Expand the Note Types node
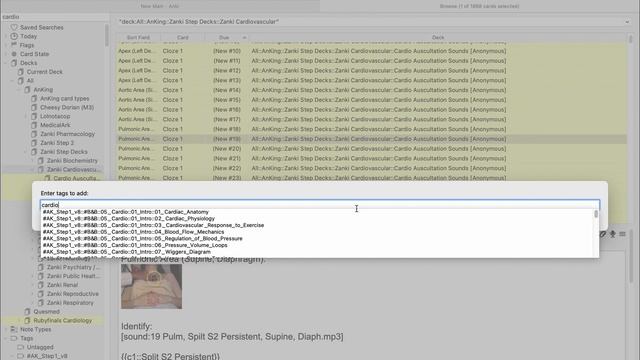Viewport: 640px width, 360px height. [x=6, y=329]
